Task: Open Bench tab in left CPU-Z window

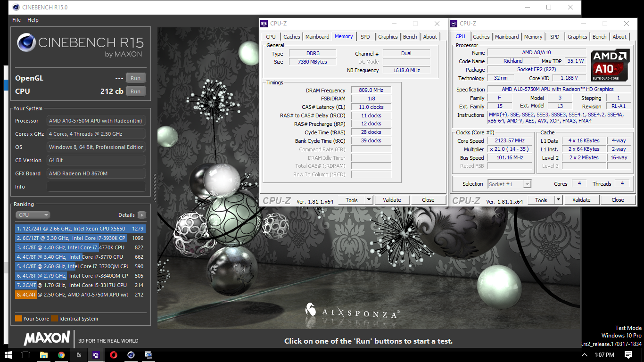Action: pos(410,37)
